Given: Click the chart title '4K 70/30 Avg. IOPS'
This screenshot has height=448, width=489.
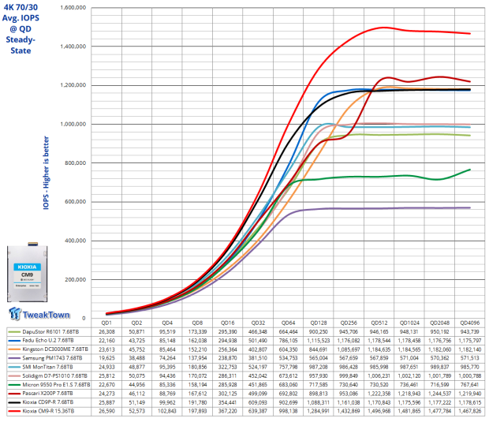Looking at the screenshot, I should [x=21, y=13].
